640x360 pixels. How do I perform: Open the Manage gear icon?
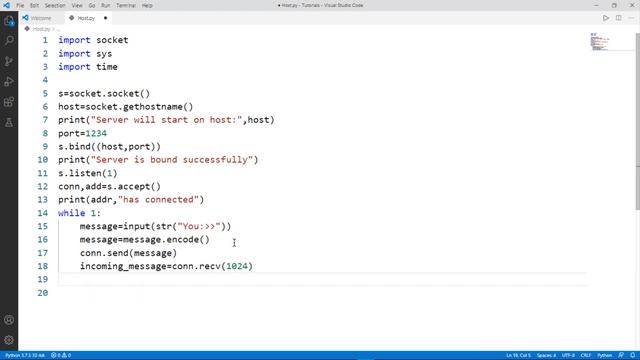tap(9, 340)
